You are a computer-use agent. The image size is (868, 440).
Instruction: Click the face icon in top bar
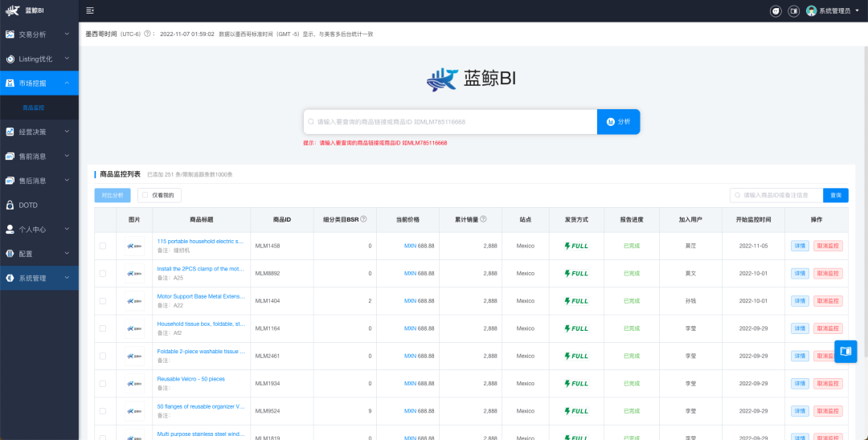(776, 10)
